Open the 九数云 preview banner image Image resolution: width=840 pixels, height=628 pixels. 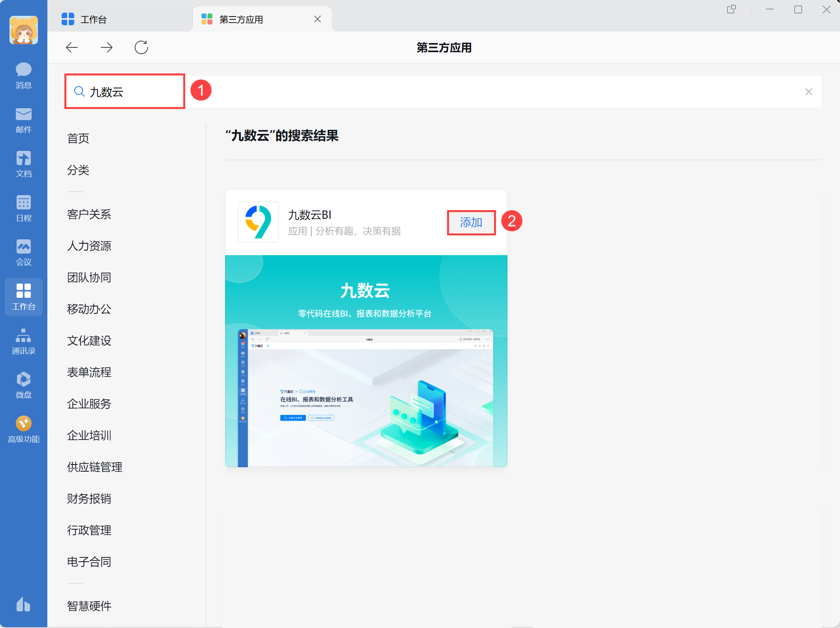(366, 361)
